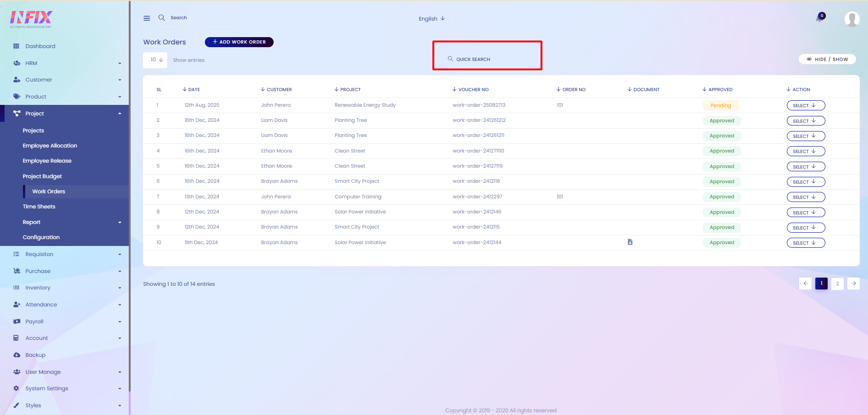Click voucher work-order-2412144 cell
The height and width of the screenshot is (415, 868).
pyautogui.click(x=477, y=242)
